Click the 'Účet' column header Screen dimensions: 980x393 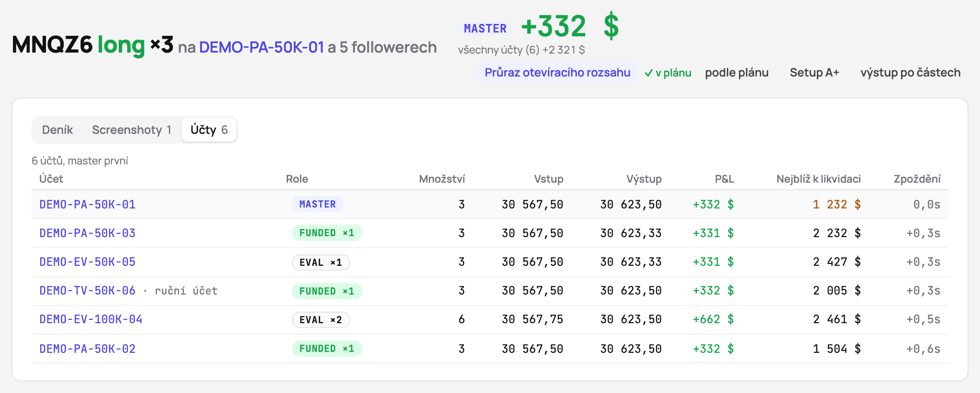tap(51, 179)
